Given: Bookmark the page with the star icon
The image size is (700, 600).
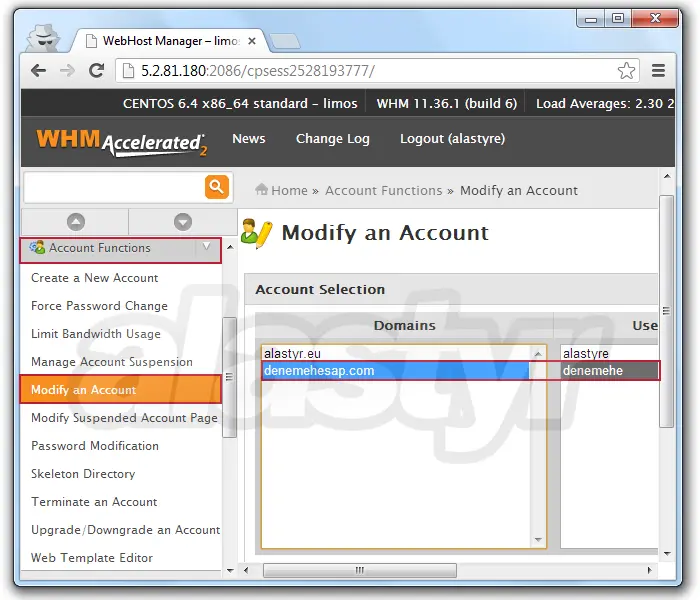Looking at the screenshot, I should (x=626, y=71).
